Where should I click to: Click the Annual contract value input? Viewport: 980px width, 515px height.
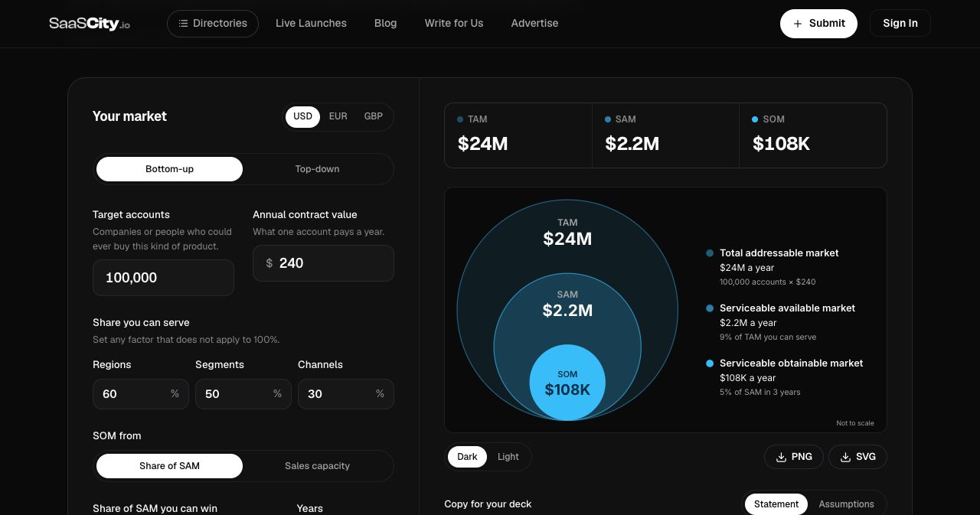coord(323,263)
